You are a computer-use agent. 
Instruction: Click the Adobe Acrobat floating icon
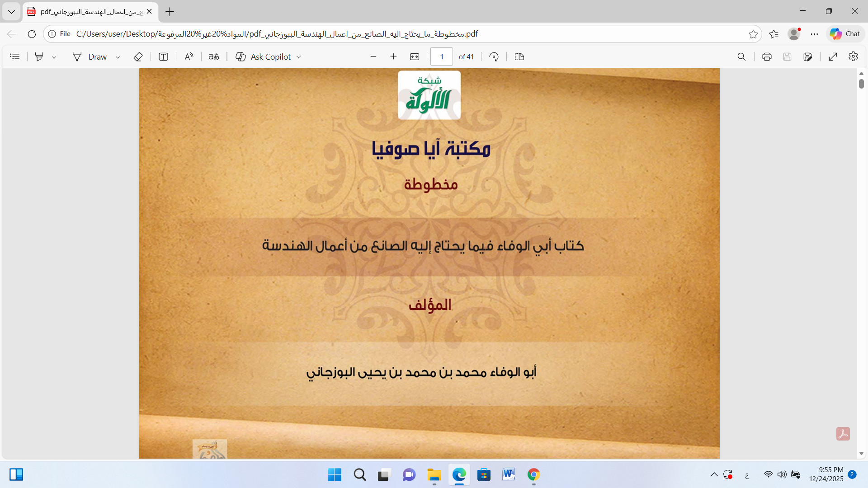(843, 434)
